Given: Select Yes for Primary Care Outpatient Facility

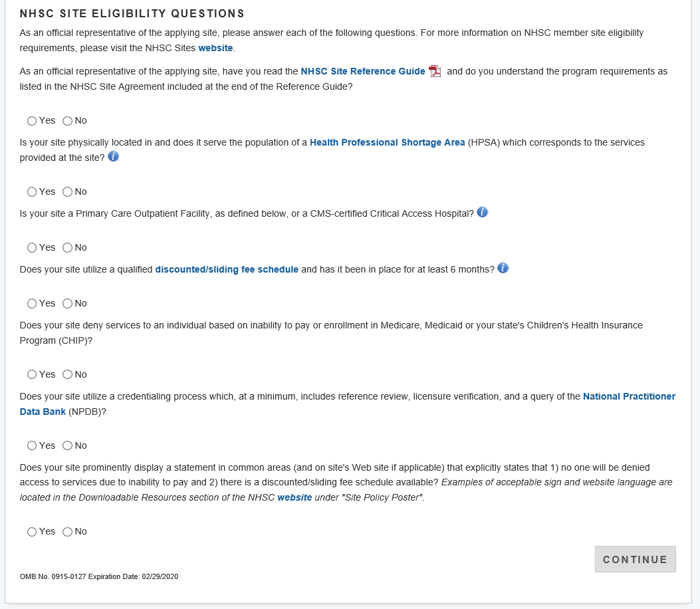Looking at the screenshot, I should click(x=32, y=248).
